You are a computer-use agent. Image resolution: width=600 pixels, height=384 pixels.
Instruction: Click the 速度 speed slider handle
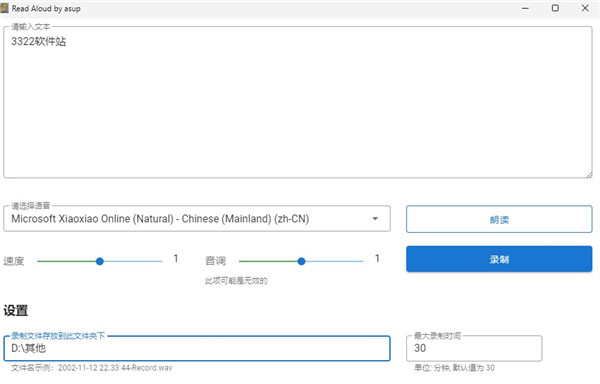tap(100, 262)
